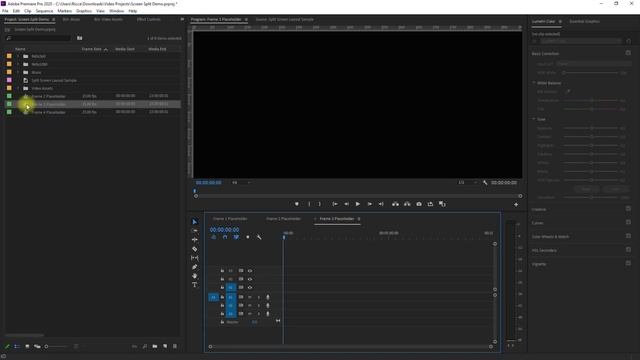The height and width of the screenshot is (360, 640).
Task: Step back one frame
Action: [346, 204]
